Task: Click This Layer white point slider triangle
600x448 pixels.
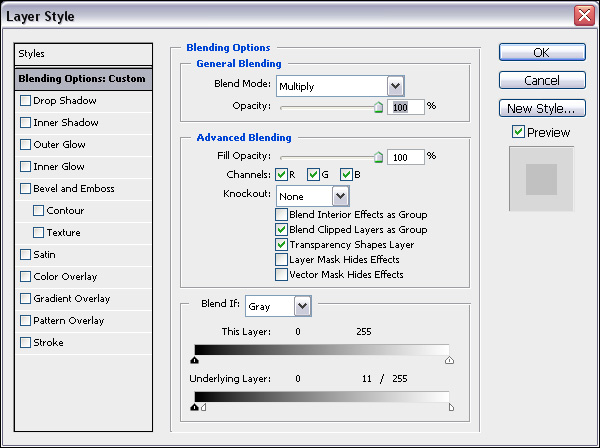Action: click(x=449, y=360)
